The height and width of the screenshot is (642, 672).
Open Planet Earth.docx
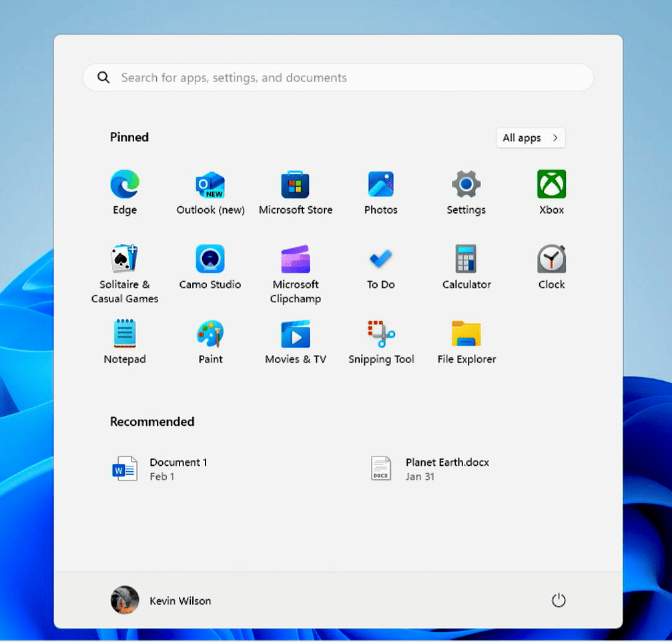point(434,468)
